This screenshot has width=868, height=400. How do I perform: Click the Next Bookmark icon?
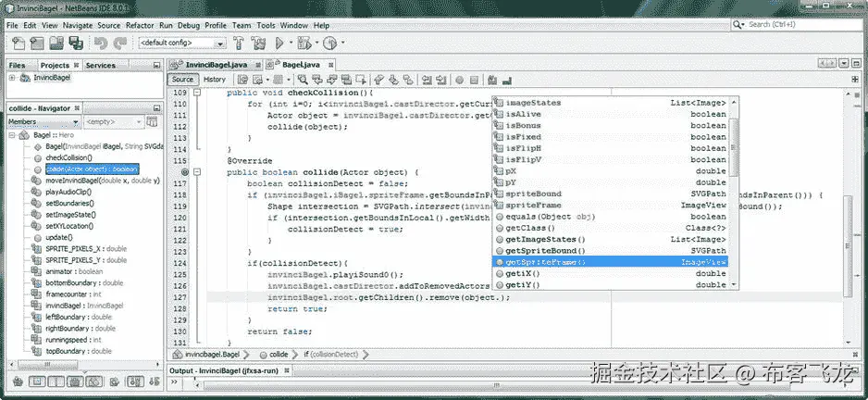(392, 80)
